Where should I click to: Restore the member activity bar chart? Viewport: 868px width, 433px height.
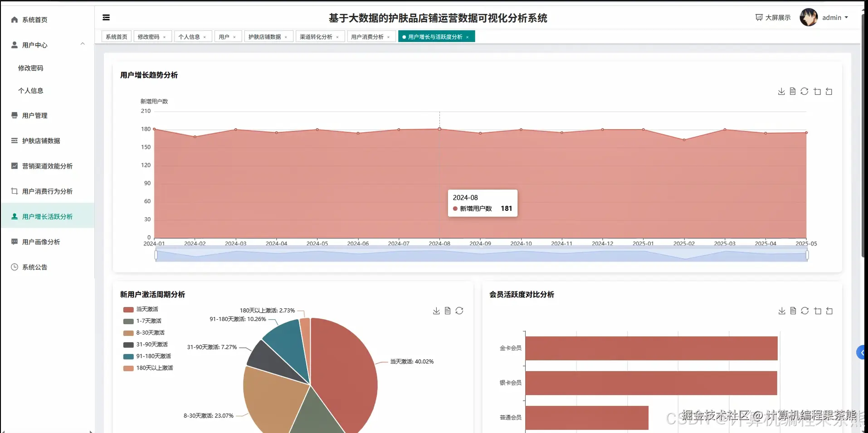805,311
